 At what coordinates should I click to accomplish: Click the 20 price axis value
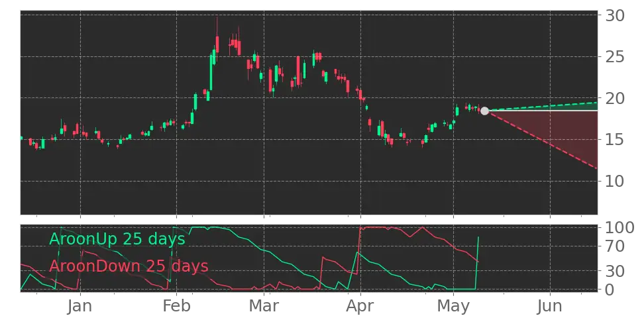pos(615,98)
